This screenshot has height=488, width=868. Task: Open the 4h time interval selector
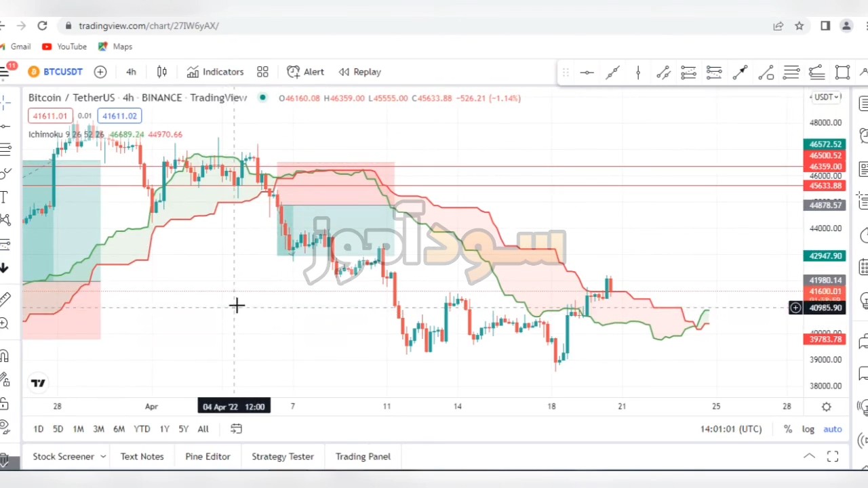[x=131, y=72]
